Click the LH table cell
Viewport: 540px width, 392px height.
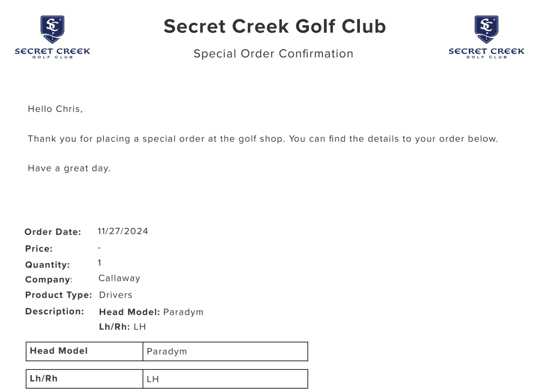(225, 379)
